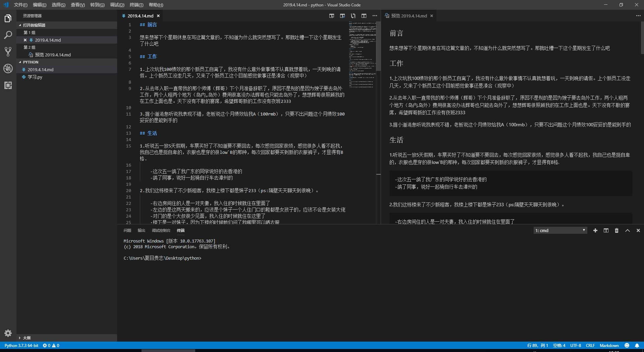This screenshot has height=352, width=644.
Task: Toggle the Explorer view in activity bar
Action: [8, 18]
